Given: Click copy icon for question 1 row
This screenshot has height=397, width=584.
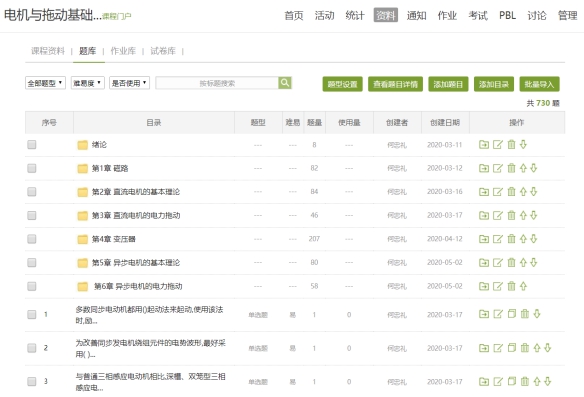Looking at the screenshot, I should click(x=512, y=314).
